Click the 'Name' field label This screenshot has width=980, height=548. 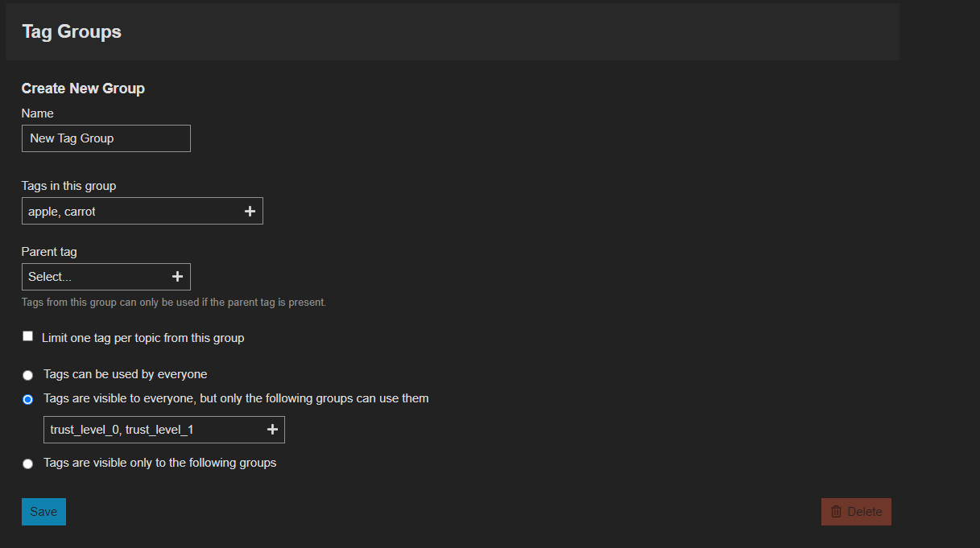coord(38,113)
